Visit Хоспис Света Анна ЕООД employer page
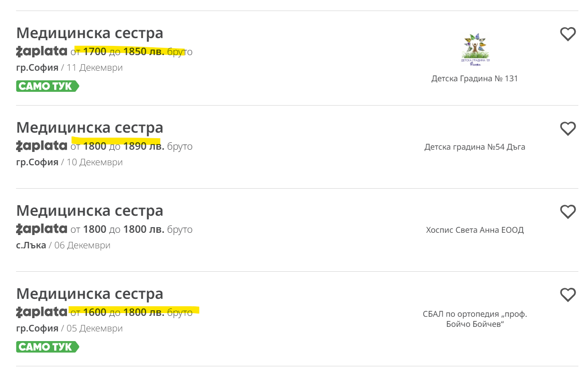 475,230
